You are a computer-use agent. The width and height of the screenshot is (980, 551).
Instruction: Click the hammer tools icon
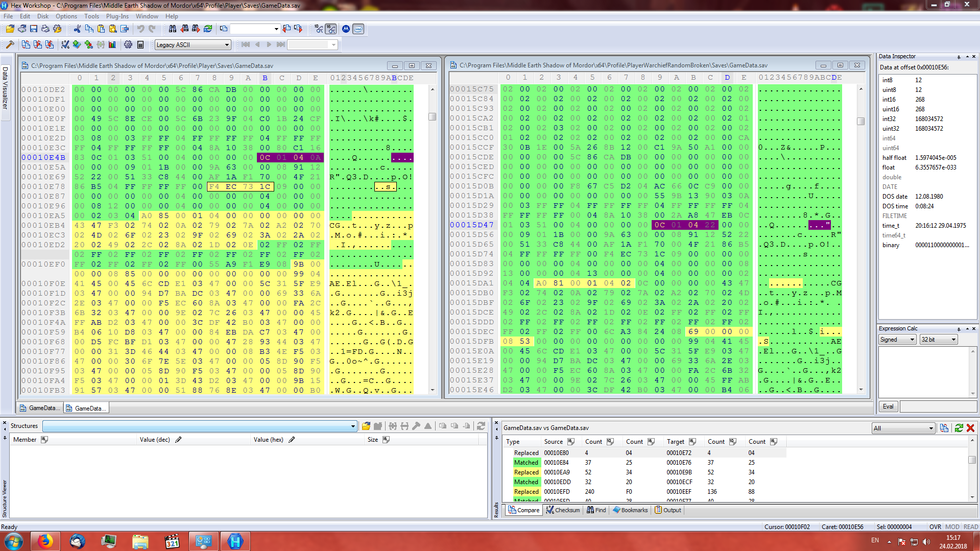(10, 45)
